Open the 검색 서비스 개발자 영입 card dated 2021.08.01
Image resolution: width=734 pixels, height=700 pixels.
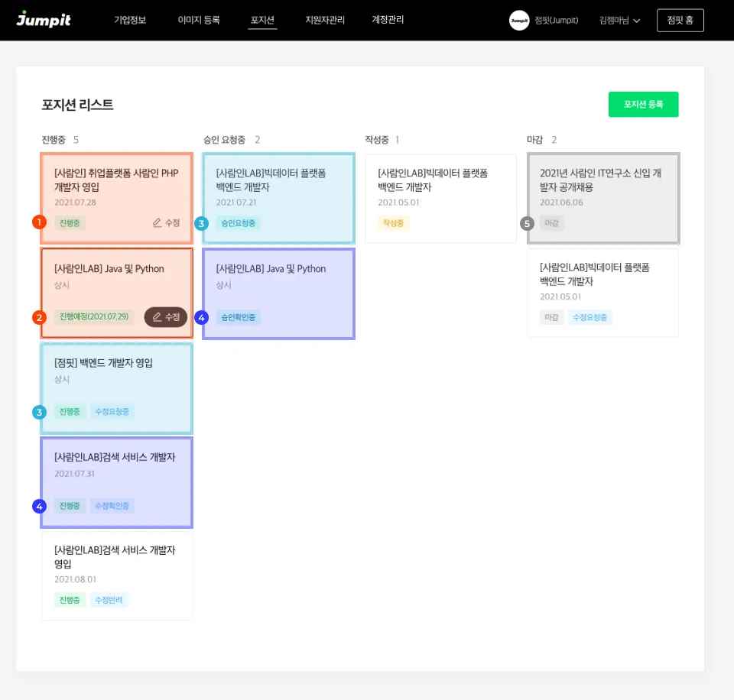click(117, 576)
